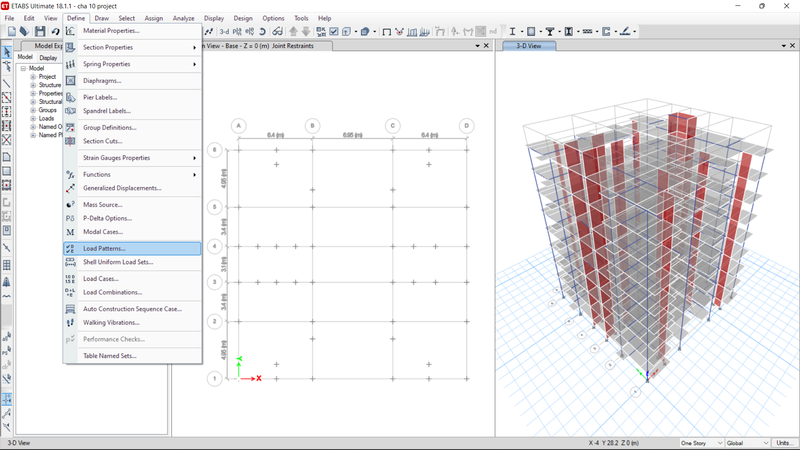Select the Draw Rectangular Floor tool
Image resolution: width=800 pixels, height=450 pixels.
tap(7, 171)
